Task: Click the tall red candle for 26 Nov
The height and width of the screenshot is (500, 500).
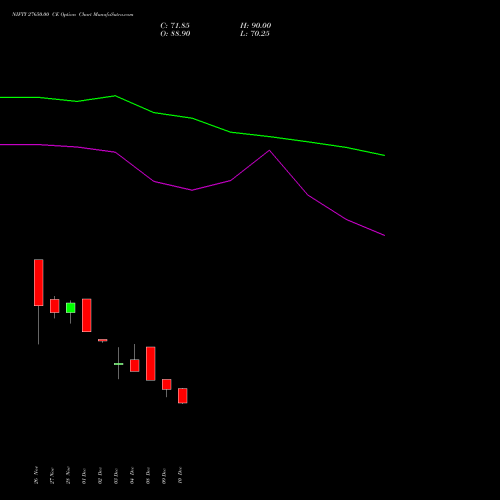Action: point(39,282)
